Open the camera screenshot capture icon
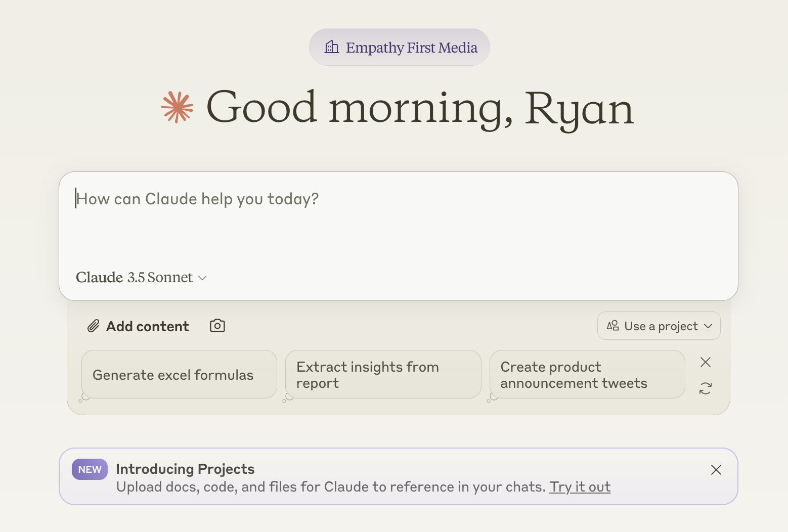Screen dimensions: 788x532 point(217,326)
